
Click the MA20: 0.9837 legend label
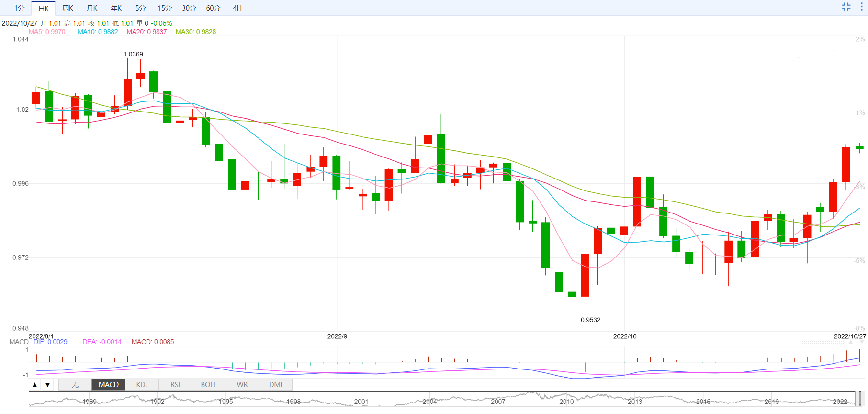click(147, 32)
